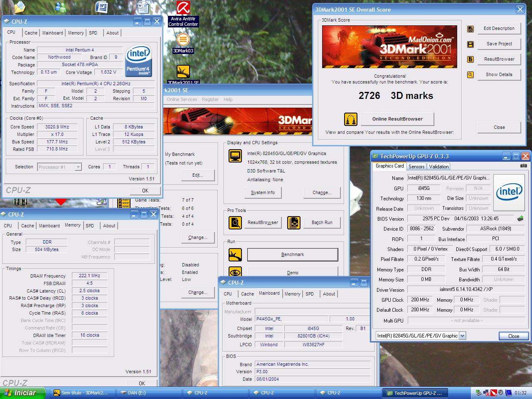The width and height of the screenshot is (532, 399).
Task: Switch to the Mainboard tab in top CPU-Z window
Action: (53, 33)
